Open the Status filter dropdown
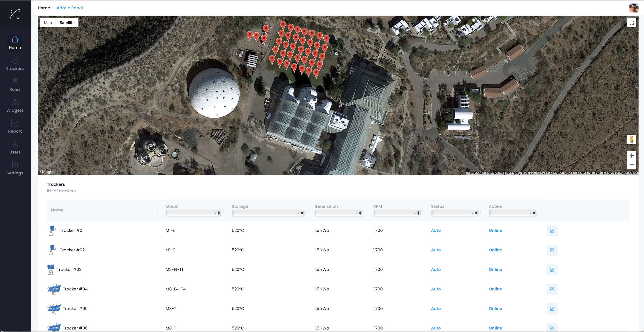 coord(455,213)
